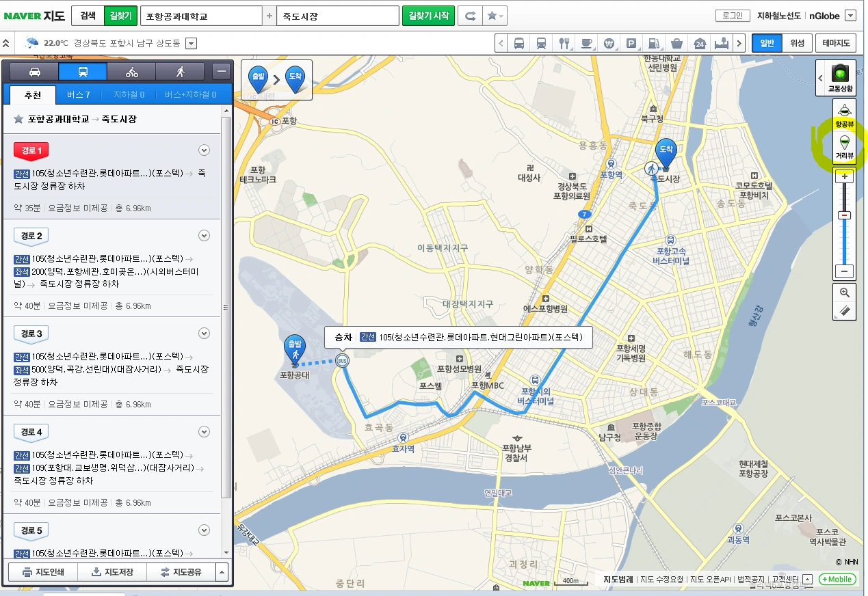Open the dropdown arrow beside nGlobe

coord(850,16)
